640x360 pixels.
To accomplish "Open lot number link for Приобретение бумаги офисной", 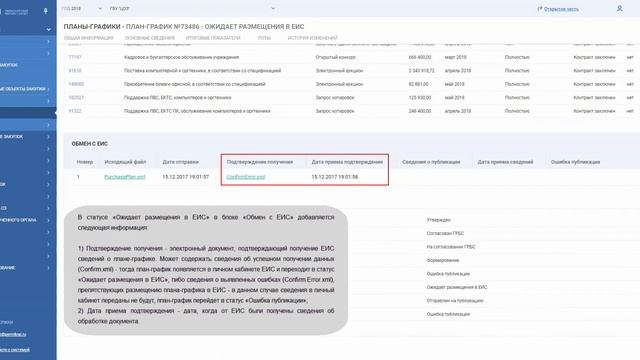I will (76, 84).
